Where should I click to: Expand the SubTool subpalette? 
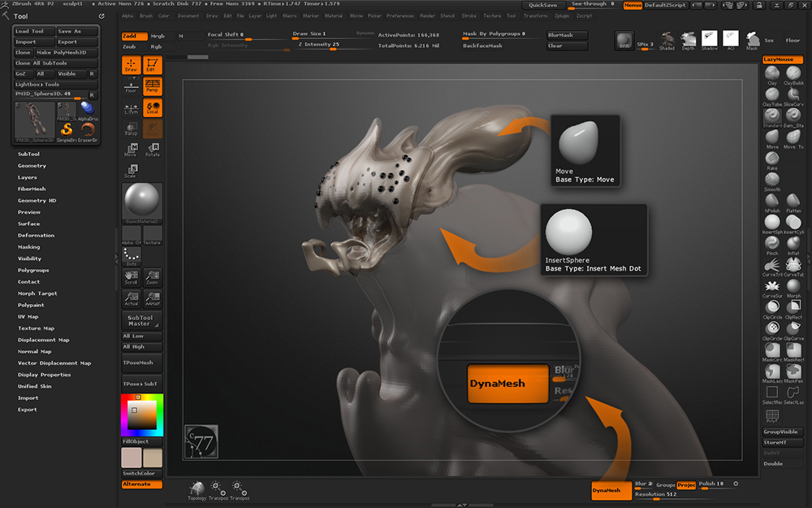click(28, 154)
